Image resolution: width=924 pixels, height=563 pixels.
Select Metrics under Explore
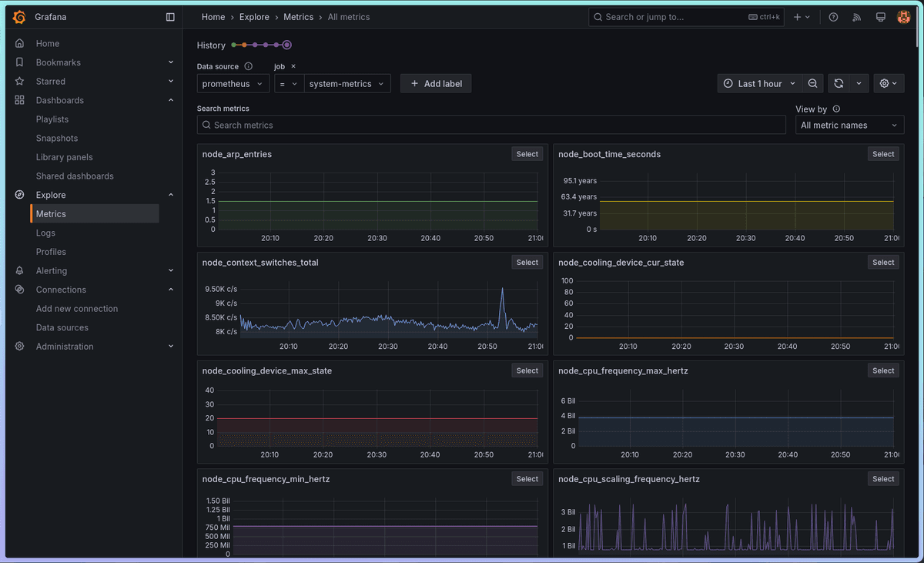94,214
